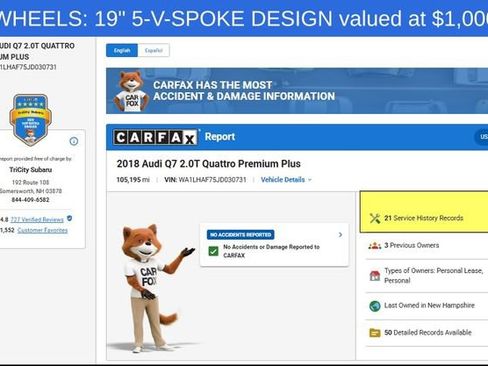Open 727 Verified Reviews link
Screen dimensions: 488x366
click(x=37, y=220)
